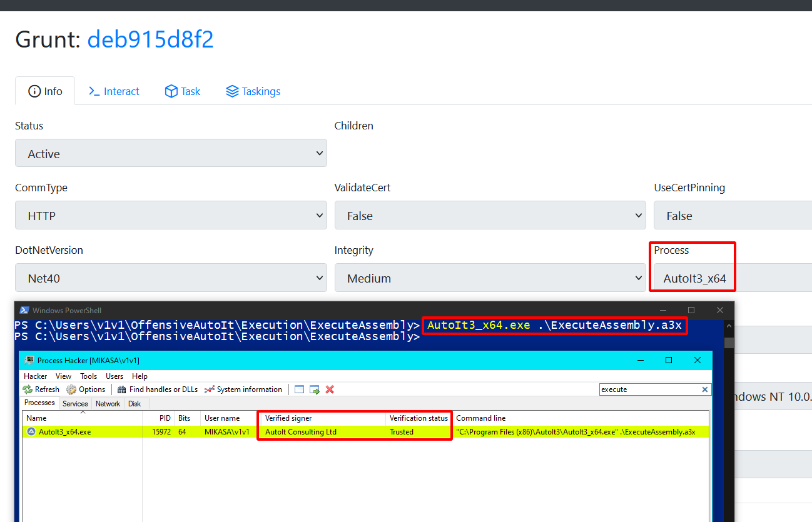Image resolution: width=812 pixels, height=522 pixels.
Task: Open the Users menu
Action: point(114,376)
